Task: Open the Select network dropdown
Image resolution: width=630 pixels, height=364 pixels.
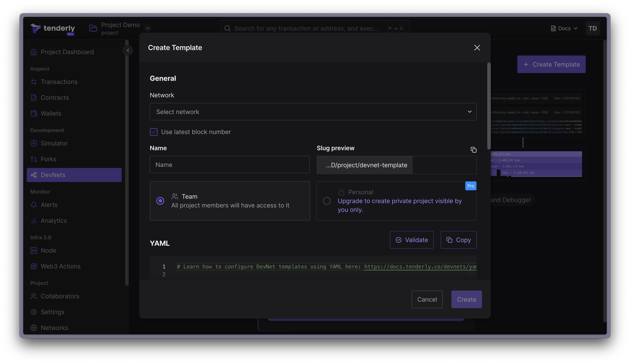Action: 313,112
